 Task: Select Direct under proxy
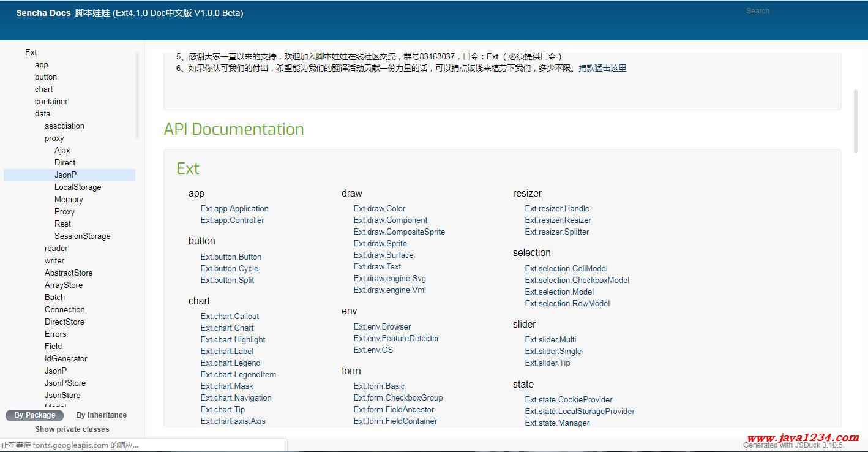pos(65,163)
